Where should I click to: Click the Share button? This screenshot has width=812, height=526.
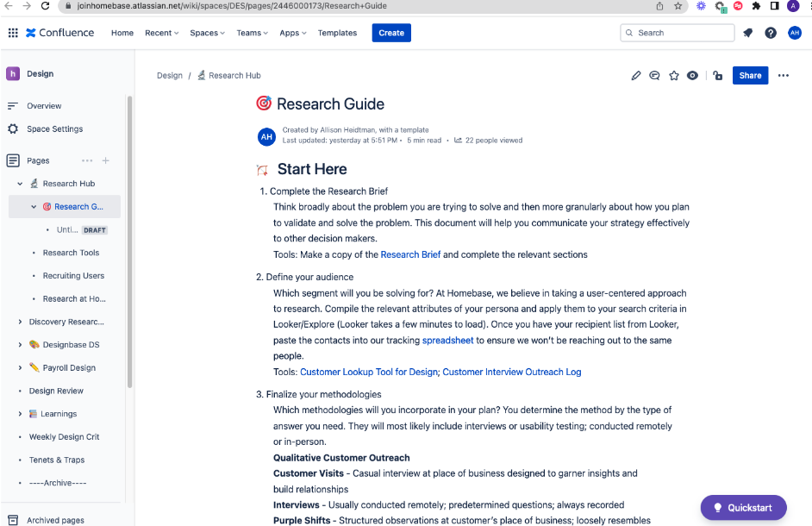coord(750,76)
